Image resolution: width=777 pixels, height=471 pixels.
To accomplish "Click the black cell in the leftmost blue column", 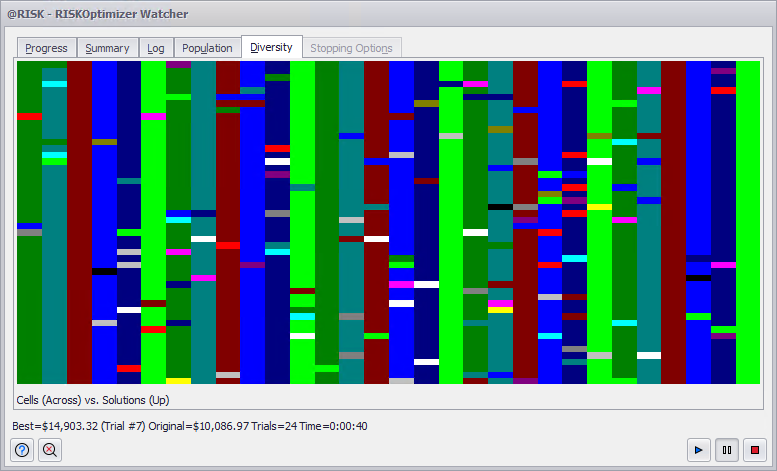I will pos(104,271).
